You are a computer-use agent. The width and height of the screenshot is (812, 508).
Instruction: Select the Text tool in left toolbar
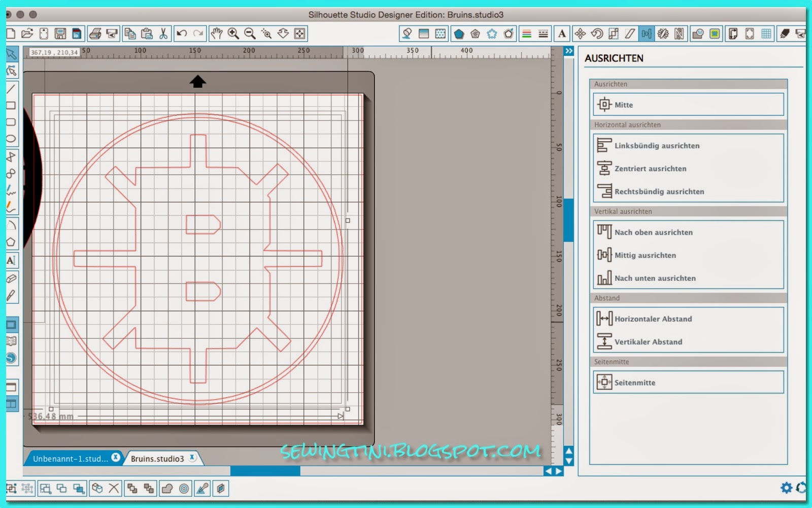coord(11,261)
